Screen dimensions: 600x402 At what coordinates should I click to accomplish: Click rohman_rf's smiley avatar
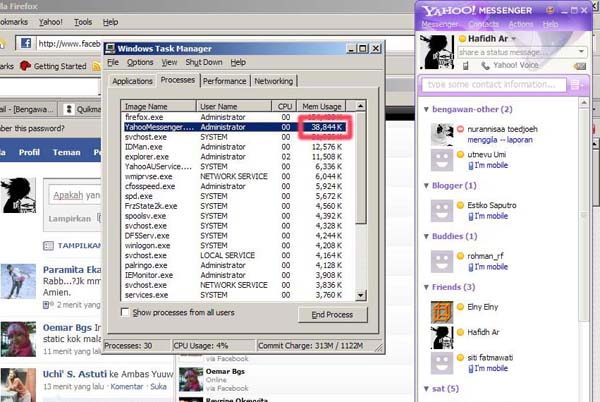click(x=442, y=262)
